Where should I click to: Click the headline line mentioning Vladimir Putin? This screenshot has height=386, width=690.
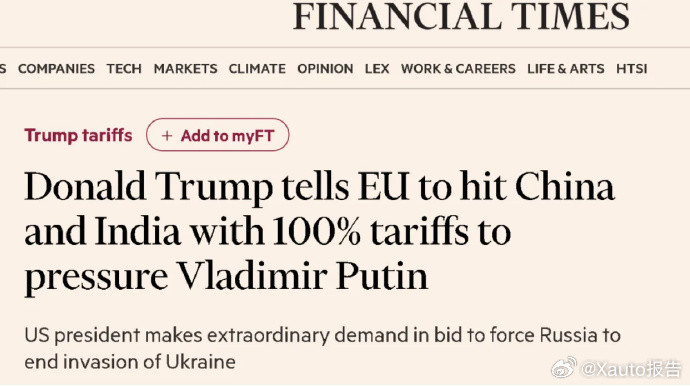point(226,277)
